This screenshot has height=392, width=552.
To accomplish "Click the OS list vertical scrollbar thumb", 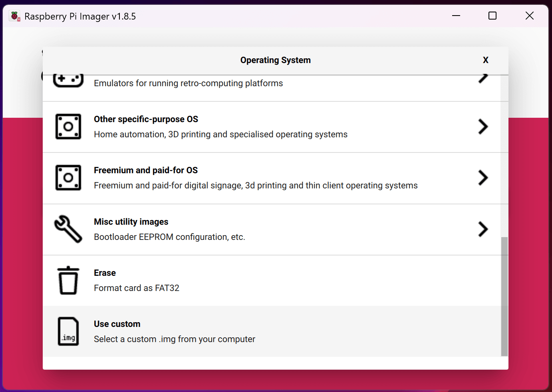I will click(504, 296).
